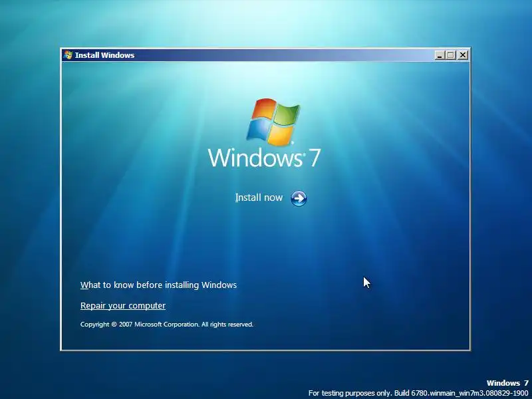Click the Windows flag icon in title bar
532x399 pixels.
click(x=68, y=55)
